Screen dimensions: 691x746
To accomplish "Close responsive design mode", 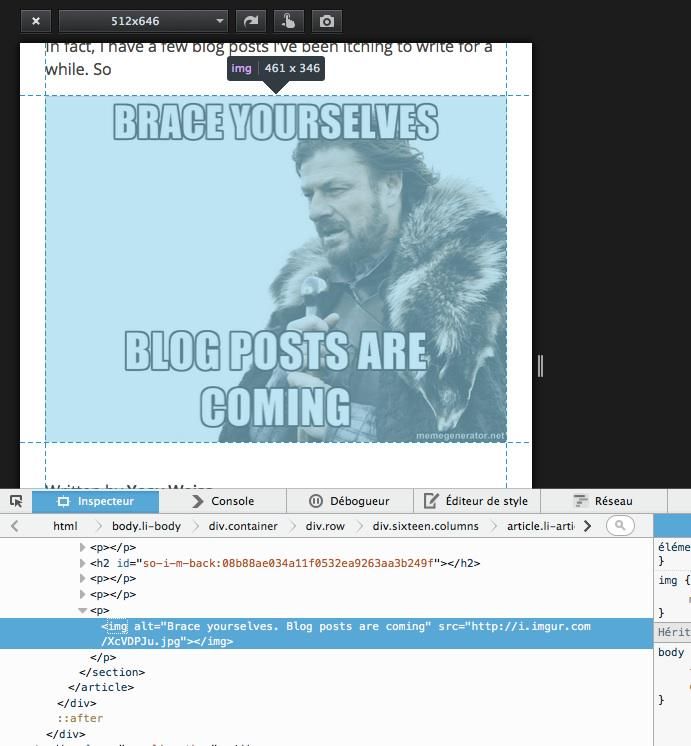I will click(x=35, y=20).
